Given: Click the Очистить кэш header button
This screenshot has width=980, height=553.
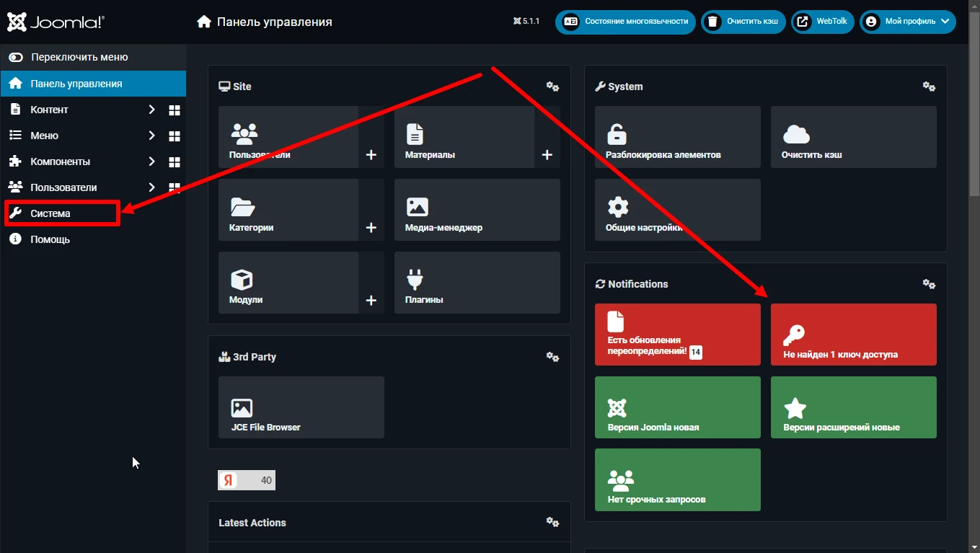Looking at the screenshot, I should pyautogui.click(x=744, y=22).
